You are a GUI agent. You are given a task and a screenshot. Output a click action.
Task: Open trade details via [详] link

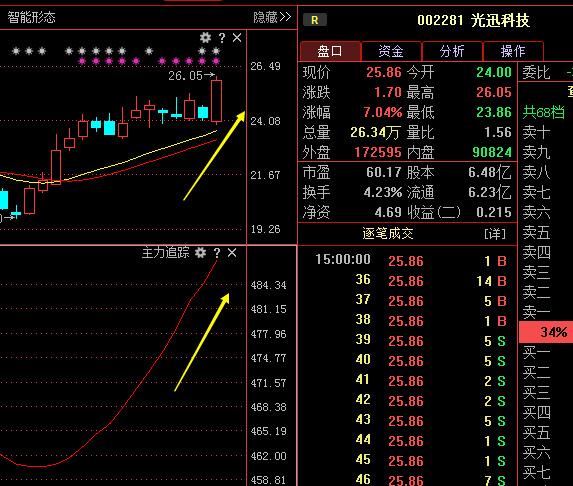click(495, 233)
